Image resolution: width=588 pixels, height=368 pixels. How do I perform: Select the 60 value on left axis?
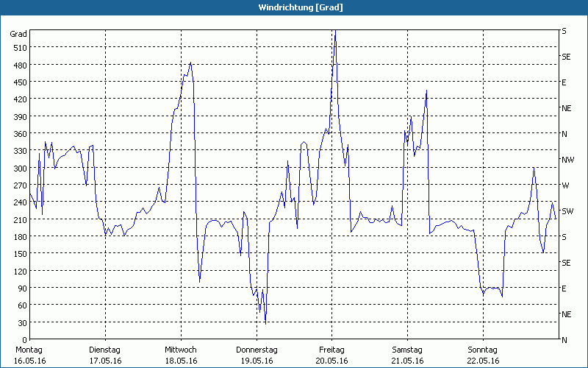tap(23, 305)
